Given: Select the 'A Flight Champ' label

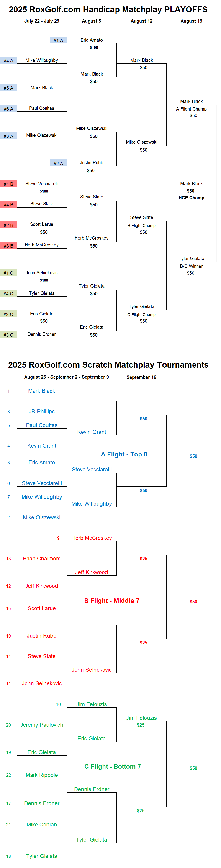Looking at the screenshot, I should [191, 109].
